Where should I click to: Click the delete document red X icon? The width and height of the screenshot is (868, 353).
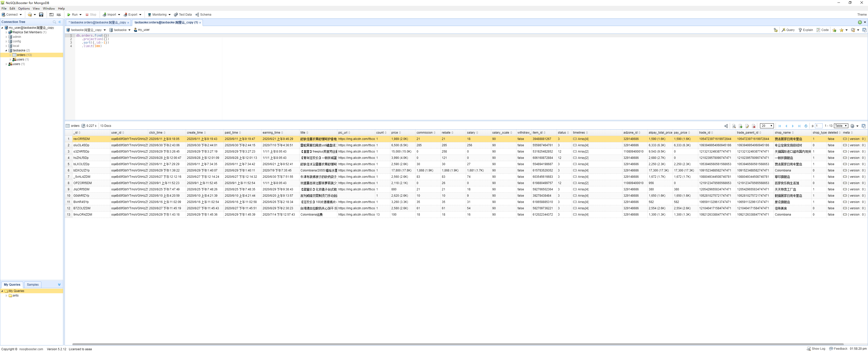754,126
